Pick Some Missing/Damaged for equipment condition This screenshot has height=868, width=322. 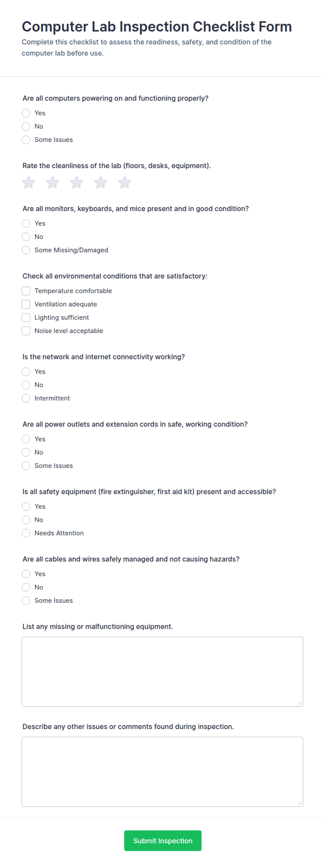click(x=26, y=250)
